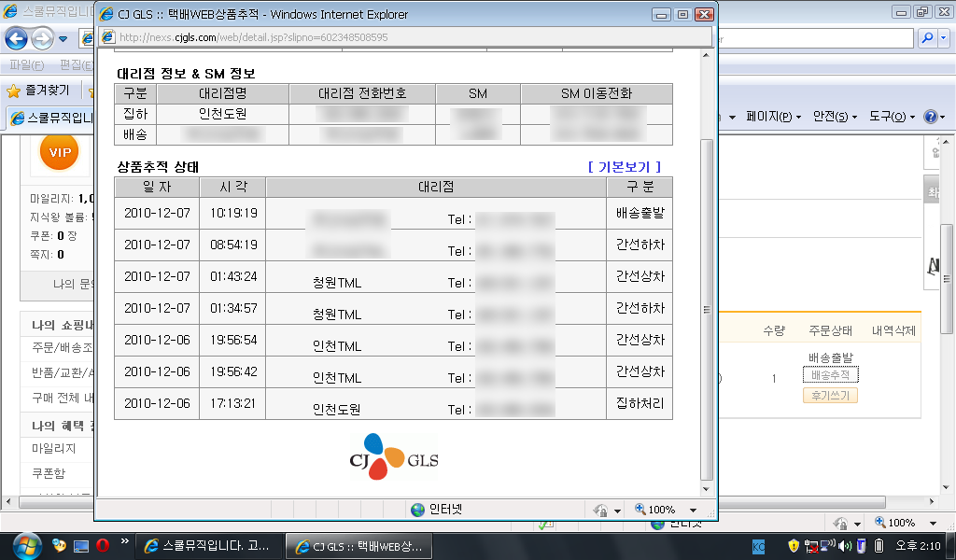Open the 파일(F) menu

pos(25,65)
